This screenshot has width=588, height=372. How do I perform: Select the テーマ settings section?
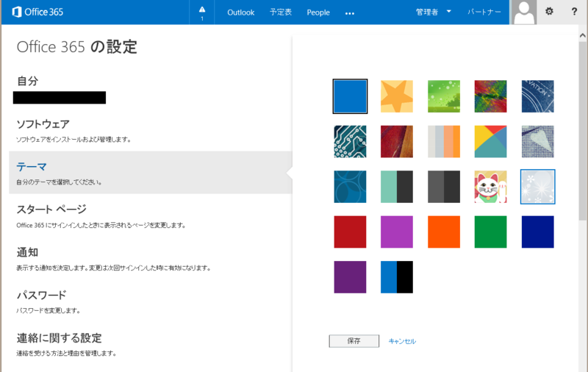(x=150, y=173)
